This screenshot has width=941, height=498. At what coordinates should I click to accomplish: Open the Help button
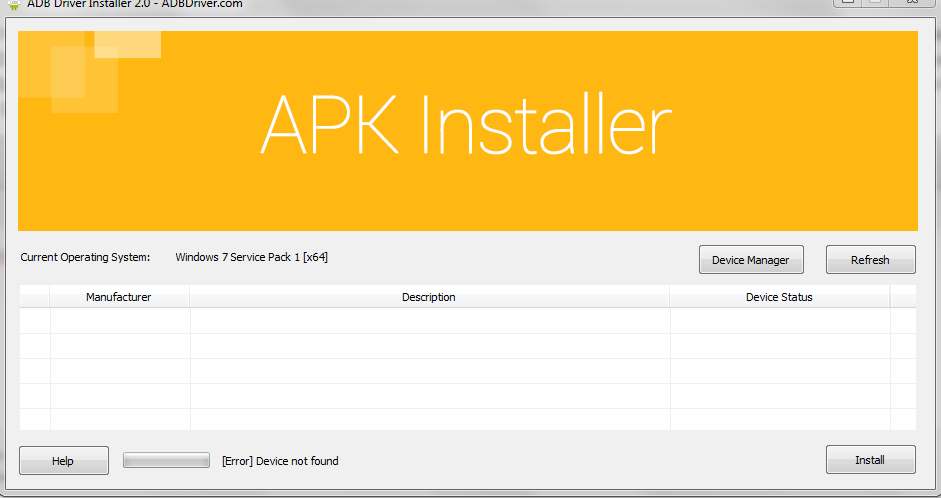point(64,460)
